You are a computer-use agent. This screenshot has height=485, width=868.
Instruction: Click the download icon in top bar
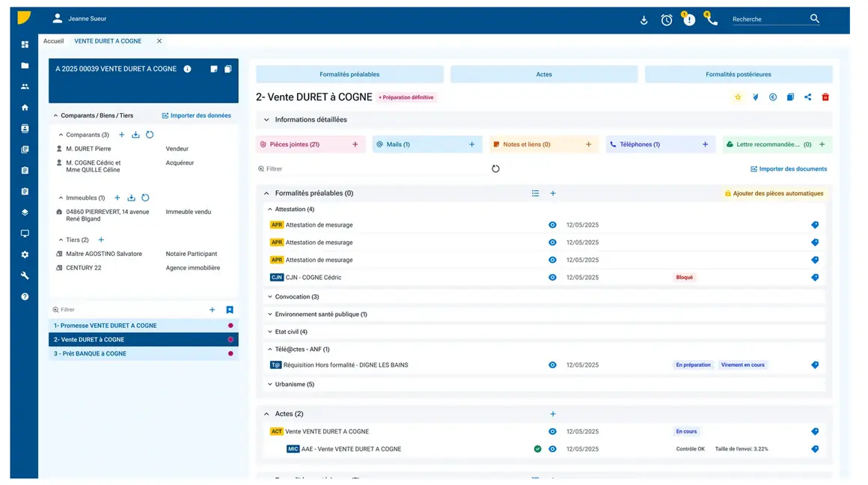click(x=644, y=20)
